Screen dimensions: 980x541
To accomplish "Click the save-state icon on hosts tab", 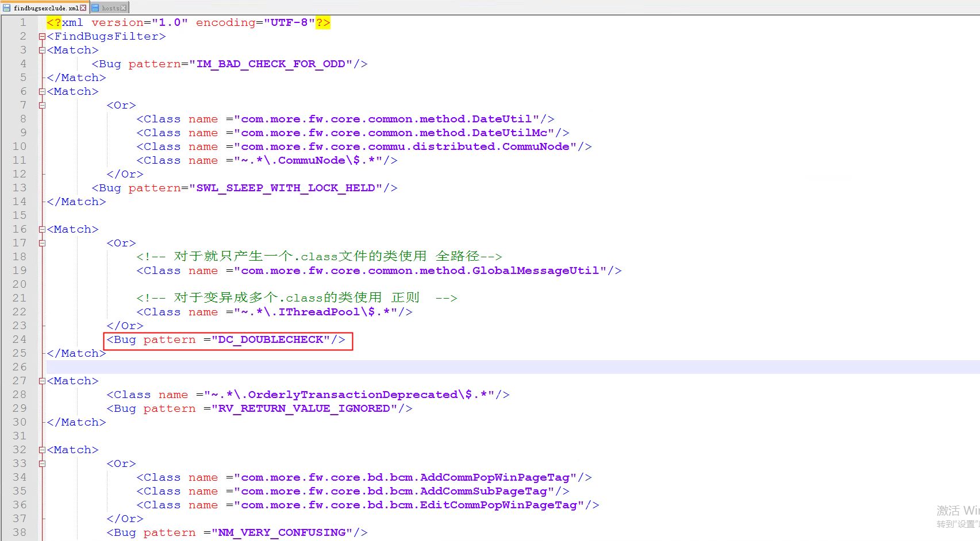I will pyautogui.click(x=95, y=8).
